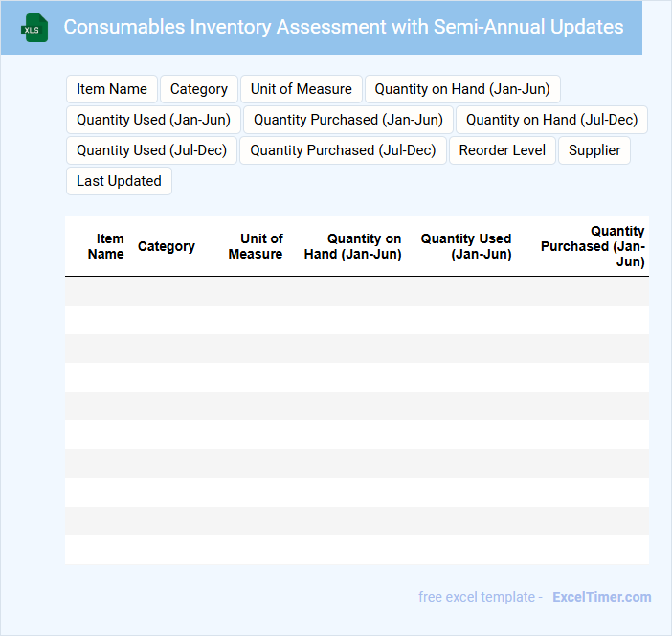Click the Quantity Used (Jan-Jun) tag

pyautogui.click(x=153, y=120)
